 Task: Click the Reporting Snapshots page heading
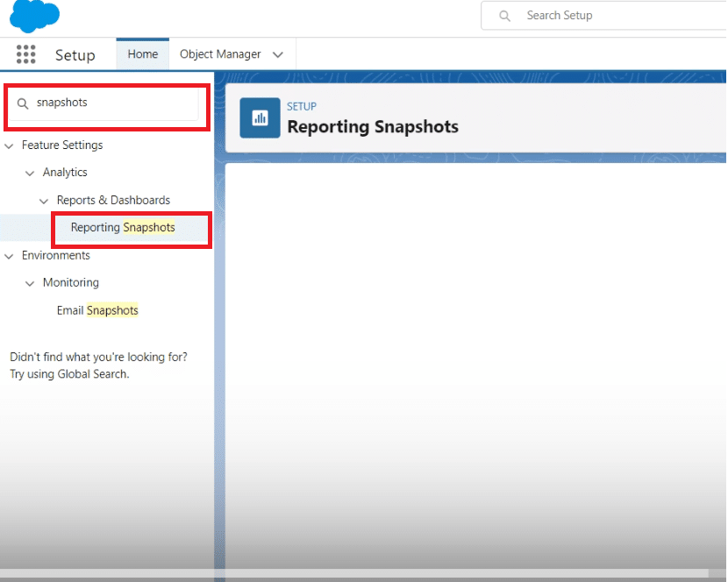coord(373,127)
